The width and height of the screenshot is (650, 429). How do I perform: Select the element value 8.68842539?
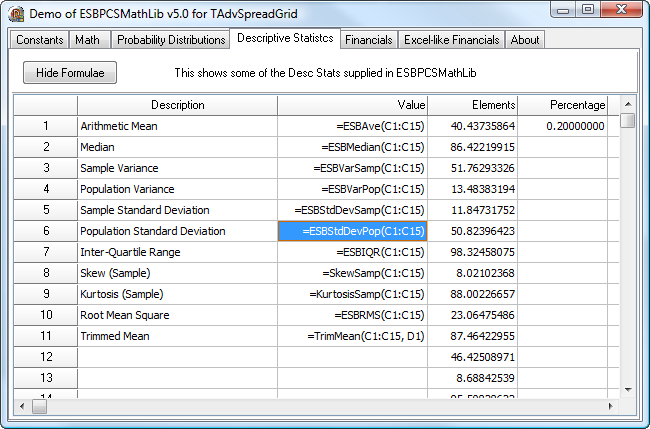[x=473, y=378]
